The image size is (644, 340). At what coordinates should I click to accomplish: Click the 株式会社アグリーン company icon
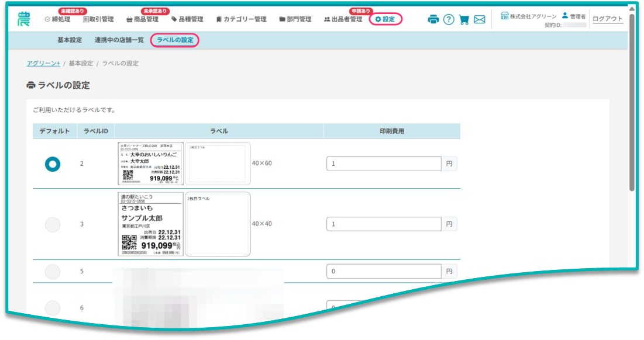pyautogui.click(x=504, y=16)
